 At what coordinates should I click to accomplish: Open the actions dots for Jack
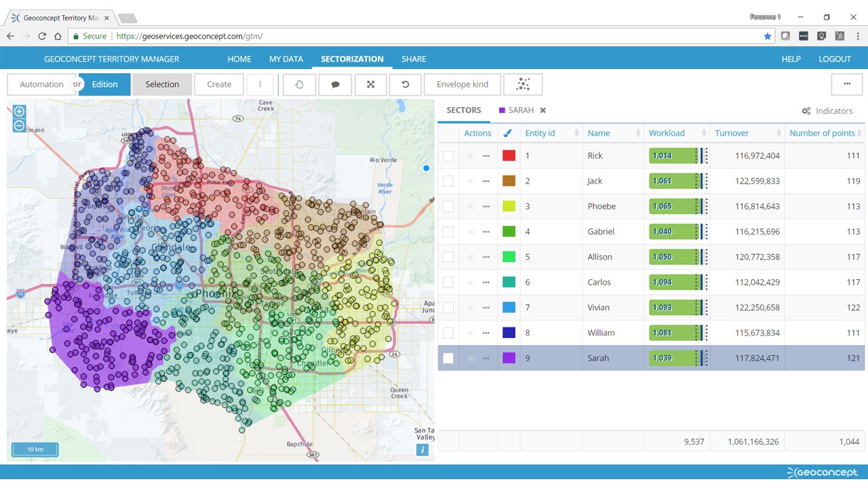point(486,181)
